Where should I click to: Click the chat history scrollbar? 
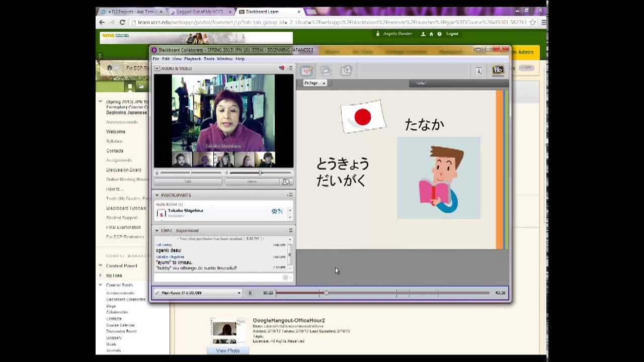pos(290,254)
